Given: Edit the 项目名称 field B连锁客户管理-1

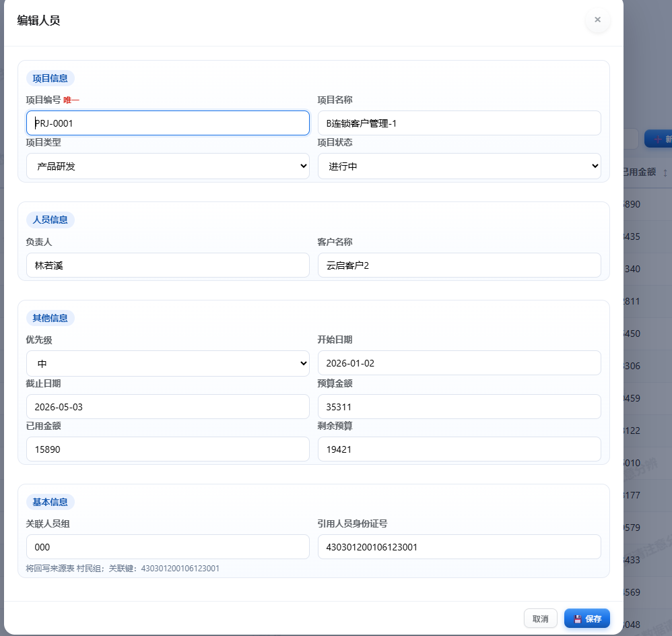Looking at the screenshot, I should coord(459,123).
